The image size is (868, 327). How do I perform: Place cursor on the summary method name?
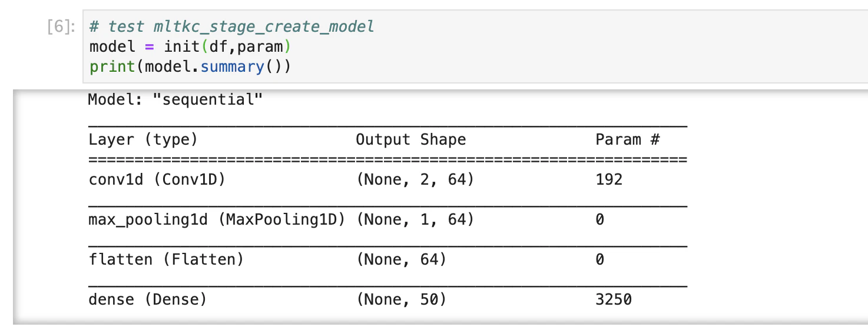point(231,66)
